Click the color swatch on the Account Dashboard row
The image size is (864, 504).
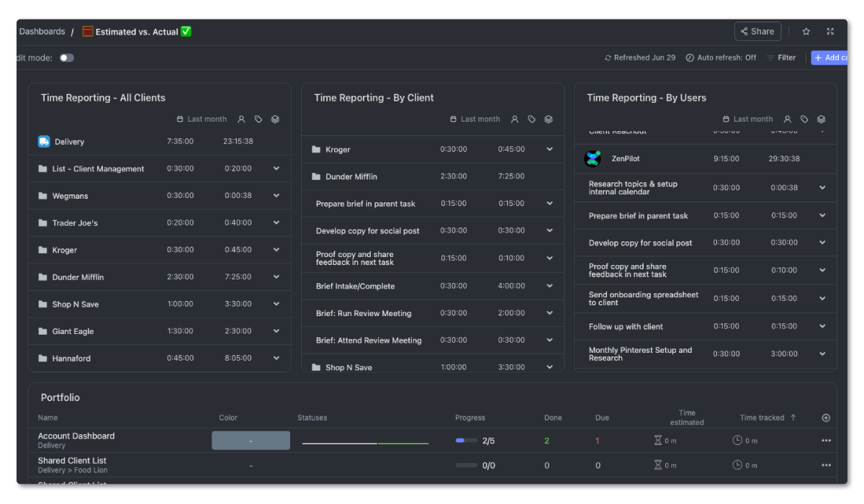pyautogui.click(x=251, y=440)
